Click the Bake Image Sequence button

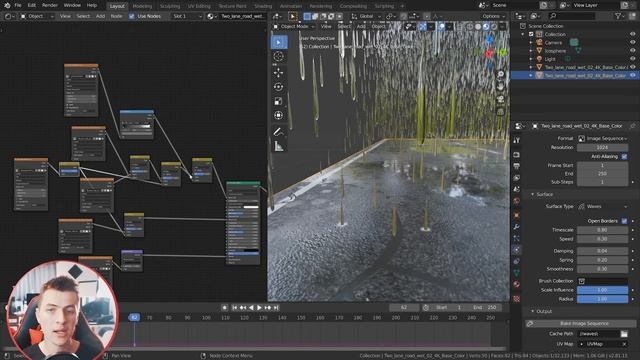pos(580,324)
